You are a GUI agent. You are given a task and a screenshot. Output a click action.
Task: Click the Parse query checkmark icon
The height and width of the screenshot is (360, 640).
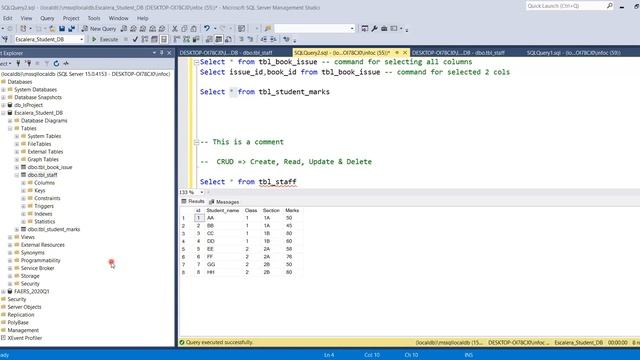(x=135, y=39)
